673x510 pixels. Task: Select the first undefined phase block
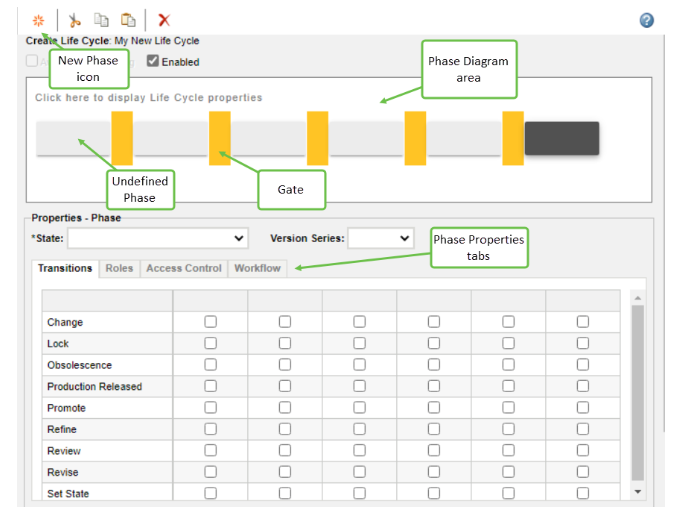tap(73, 138)
